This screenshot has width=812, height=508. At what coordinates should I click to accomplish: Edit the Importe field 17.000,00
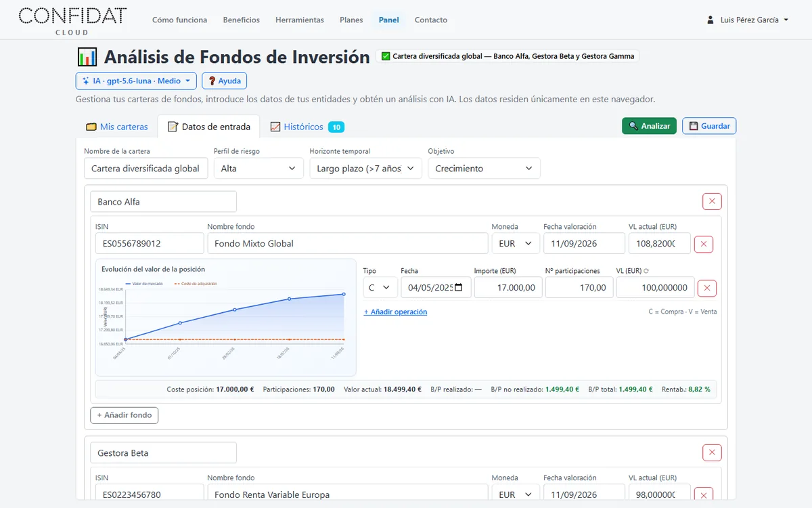508,287
